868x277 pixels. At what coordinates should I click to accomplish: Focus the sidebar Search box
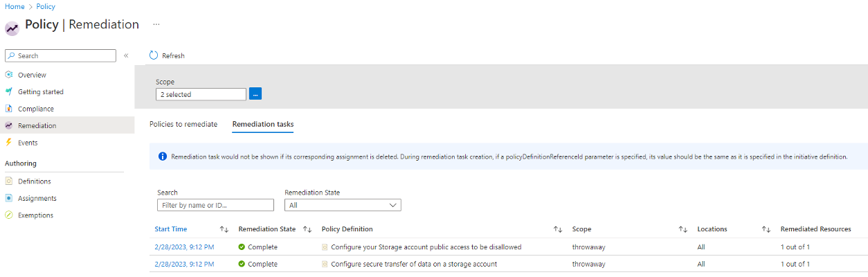tap(60, 55)
